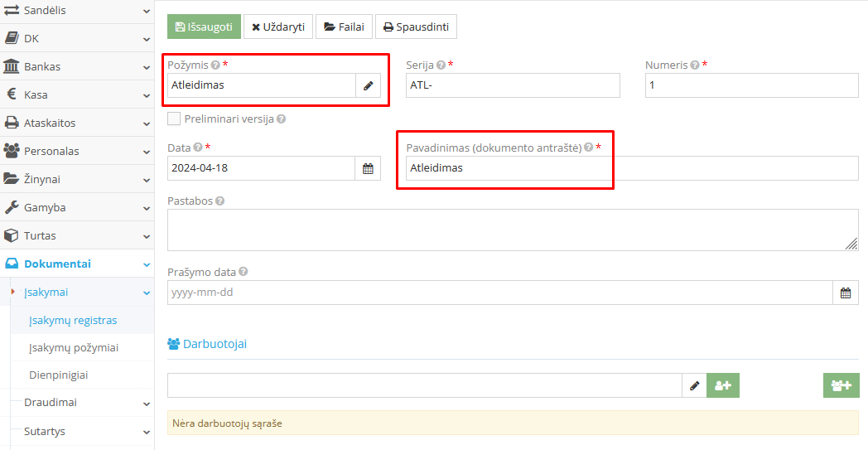Enable the Preliminari versija checkbox

click(x=174, y=119)
